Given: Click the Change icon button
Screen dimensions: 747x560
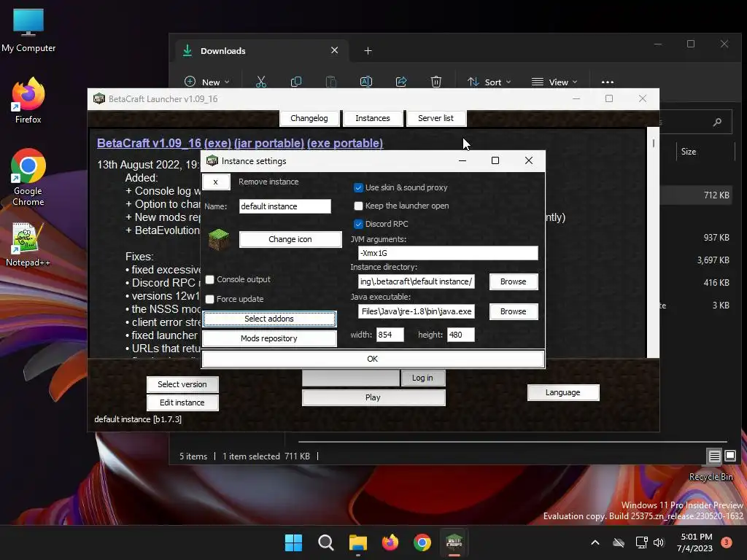Looking at the screenshot, I should point(290,239).
